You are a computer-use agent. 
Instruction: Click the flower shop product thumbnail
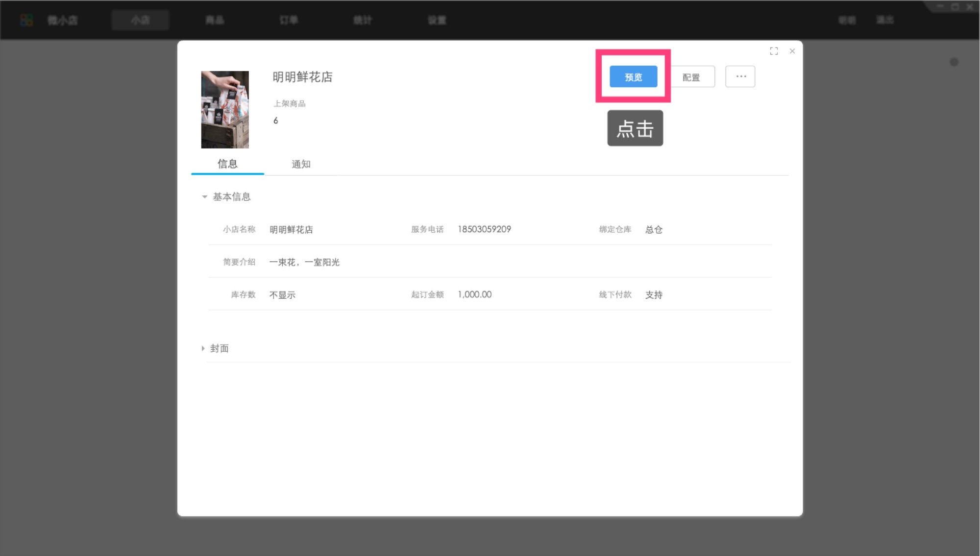pyautogui.click(x=225, y=109)
